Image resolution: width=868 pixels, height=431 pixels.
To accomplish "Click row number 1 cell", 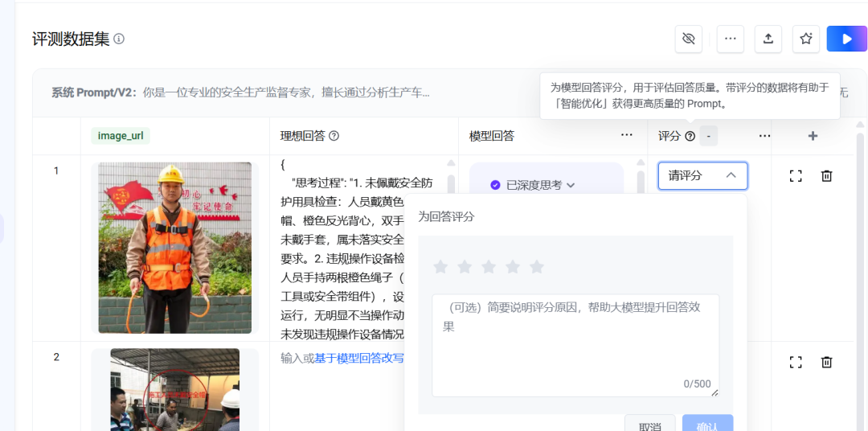I will 56,170.
